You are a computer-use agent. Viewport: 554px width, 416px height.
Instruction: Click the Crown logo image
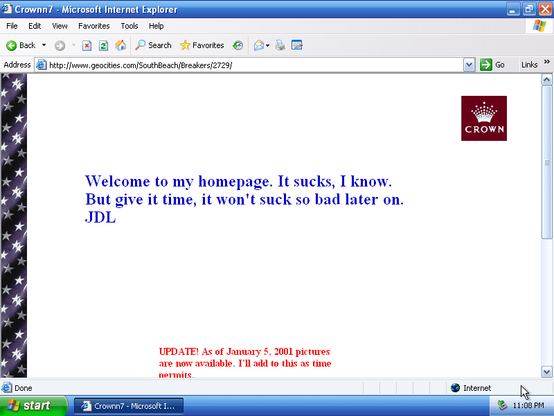[484, 118]
